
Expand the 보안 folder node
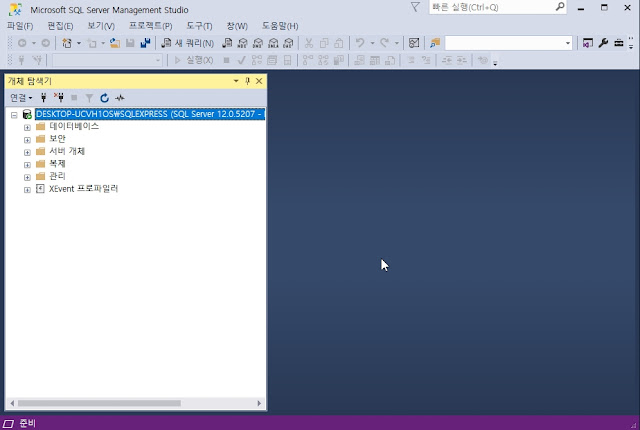[27, 140]
